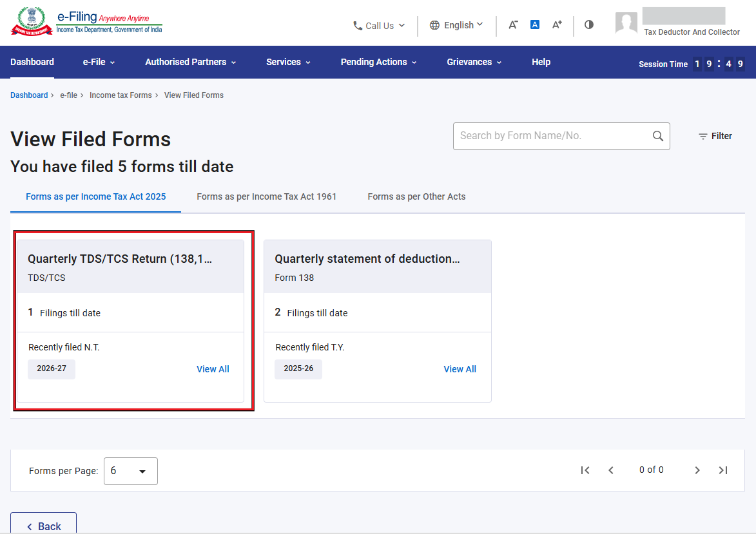Click the Back button
Image resolution: width=756 pixels, height=534 pixels.
tap(43, 524)
